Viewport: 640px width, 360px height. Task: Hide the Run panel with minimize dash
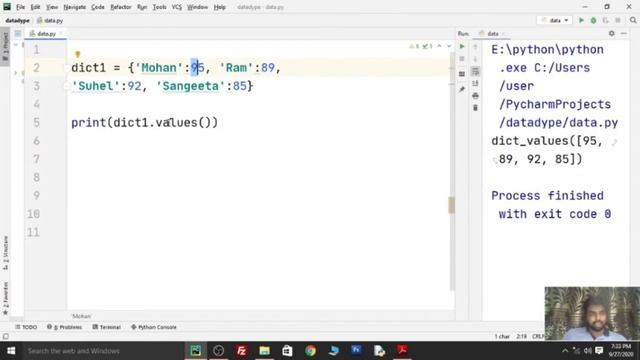tap(624, 33)
